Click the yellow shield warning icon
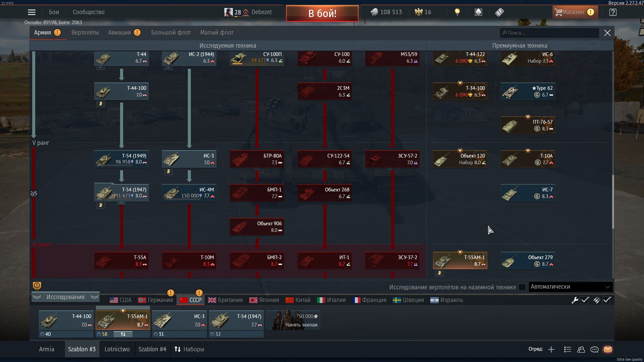This screenshot has height=362, width=644. coord(37,286)
